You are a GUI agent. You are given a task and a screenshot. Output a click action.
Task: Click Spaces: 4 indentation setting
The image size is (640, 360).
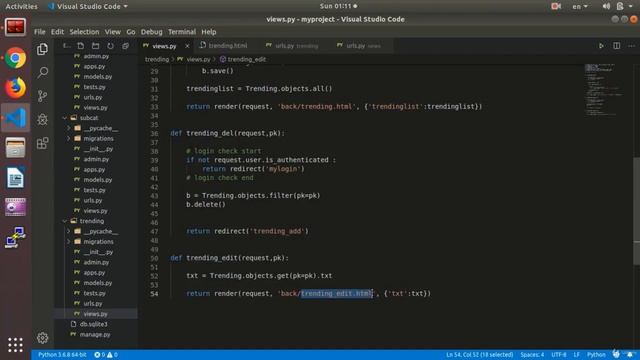pyautogui.click(x=532, y=355)
